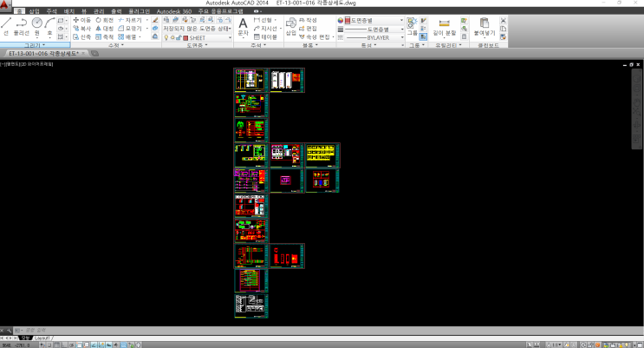The image size is (644, 348).
Task: Toggle the layer freeze sun icon for SHEET
Action: [x=172, y=37]
